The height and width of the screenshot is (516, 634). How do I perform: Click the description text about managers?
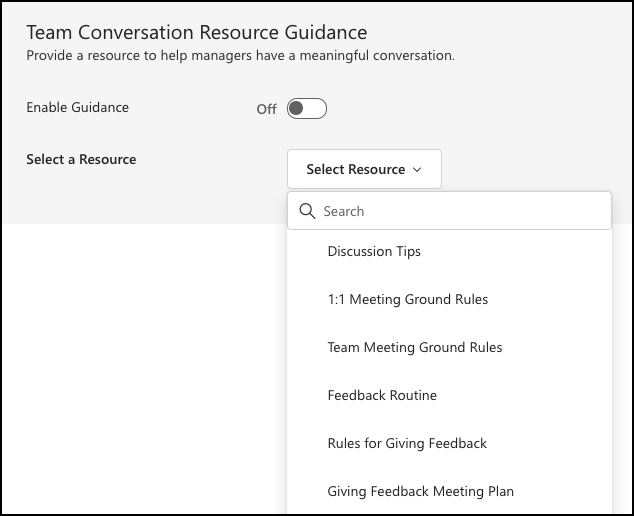pos(240,56)
